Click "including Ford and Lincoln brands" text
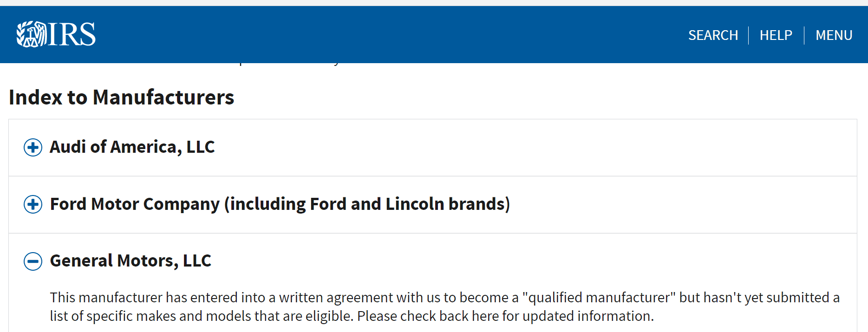The height and width of the screenshot is (332, 868). (367, 204)
